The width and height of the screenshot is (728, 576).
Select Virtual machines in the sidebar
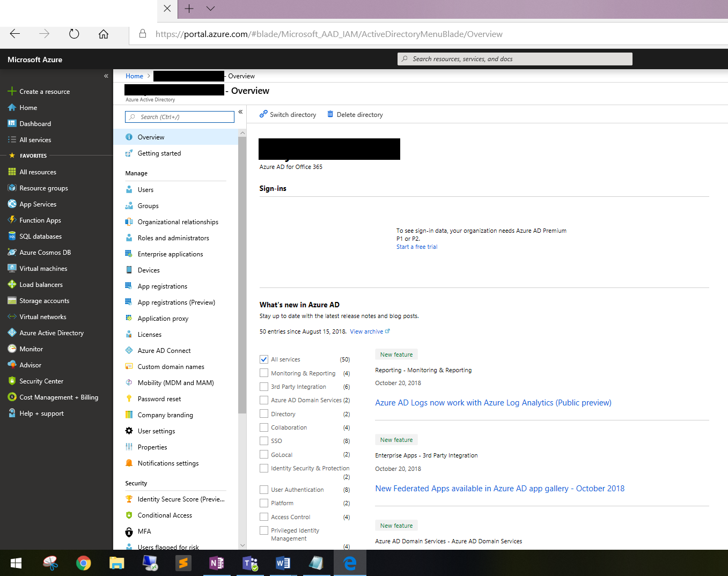[43, 268]
